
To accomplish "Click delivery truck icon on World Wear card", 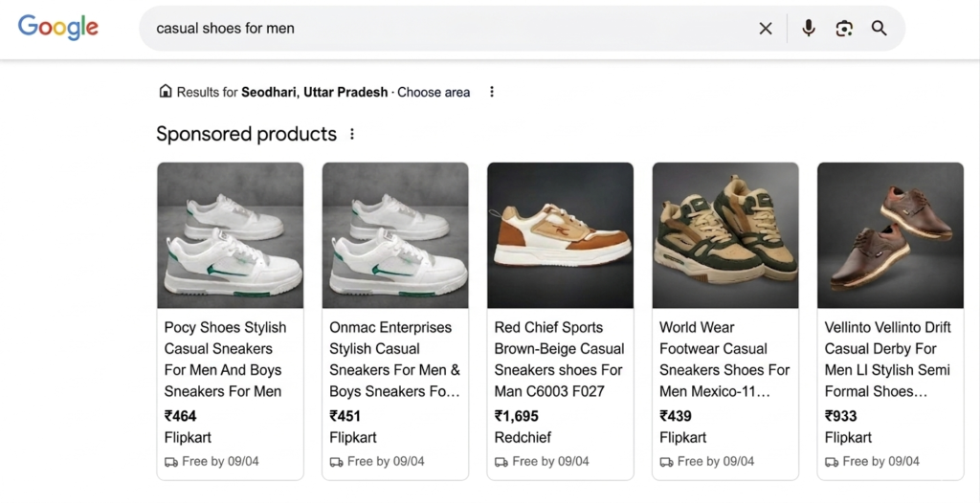I will point(666,462).
